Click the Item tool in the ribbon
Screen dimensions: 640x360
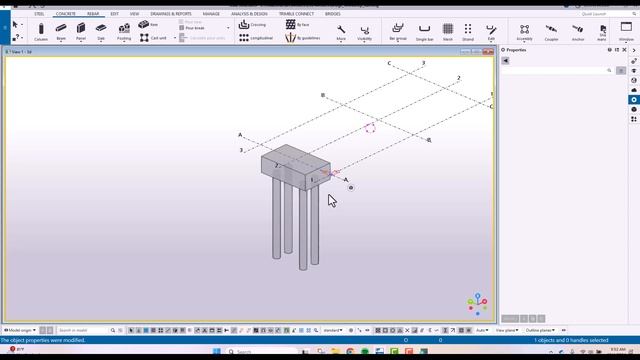(x=148, y=24)
